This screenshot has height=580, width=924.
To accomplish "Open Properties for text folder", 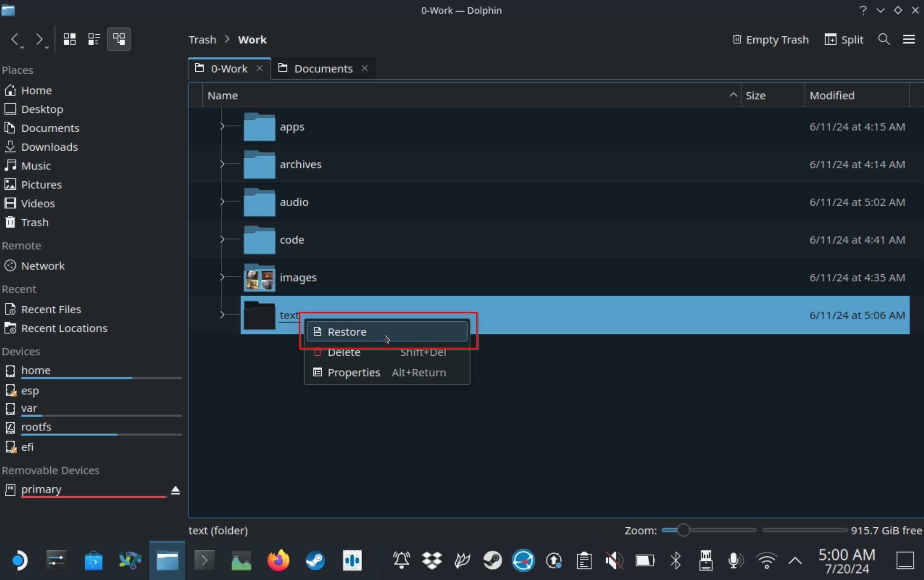I will click(x=354, y=372).
